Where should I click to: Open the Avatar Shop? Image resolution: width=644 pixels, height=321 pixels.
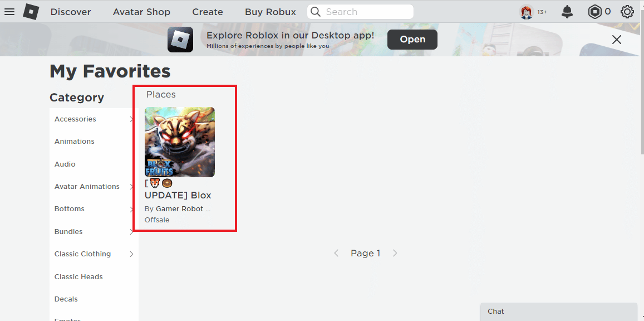click(x=141, y=12)
